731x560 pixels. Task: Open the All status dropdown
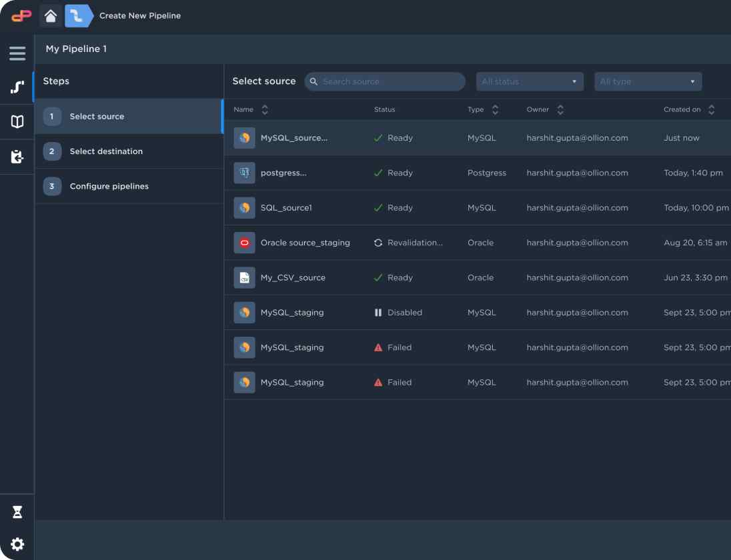[x=530, y=81]
